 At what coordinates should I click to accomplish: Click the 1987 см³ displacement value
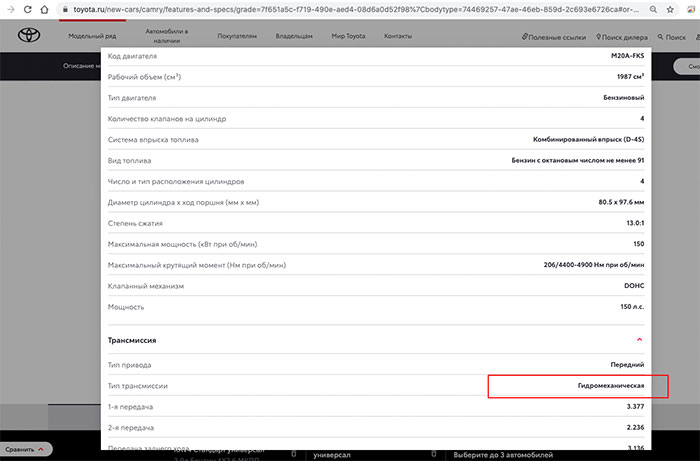coord(630,77)
